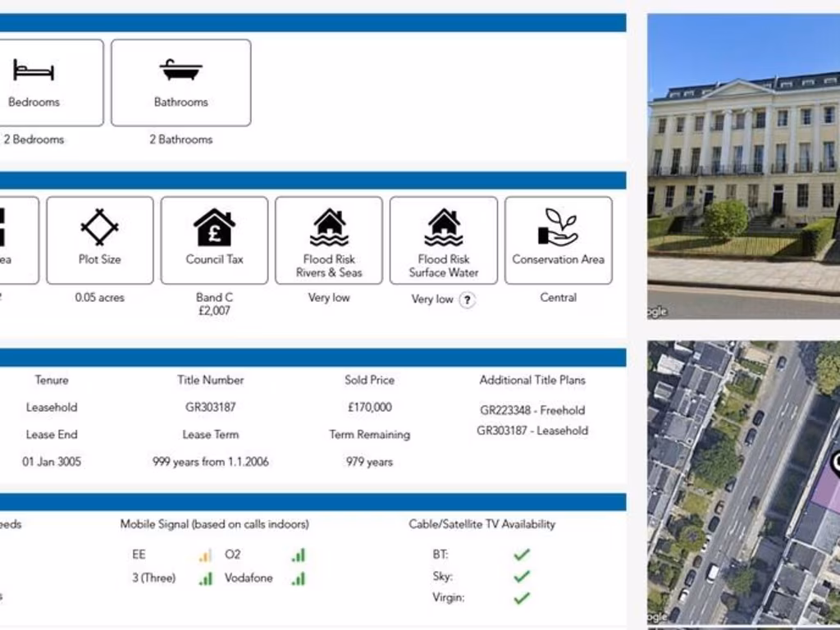Click the Council Tax house icon
The height and width of the screenshot is (630, 840).
pos(214,227)
